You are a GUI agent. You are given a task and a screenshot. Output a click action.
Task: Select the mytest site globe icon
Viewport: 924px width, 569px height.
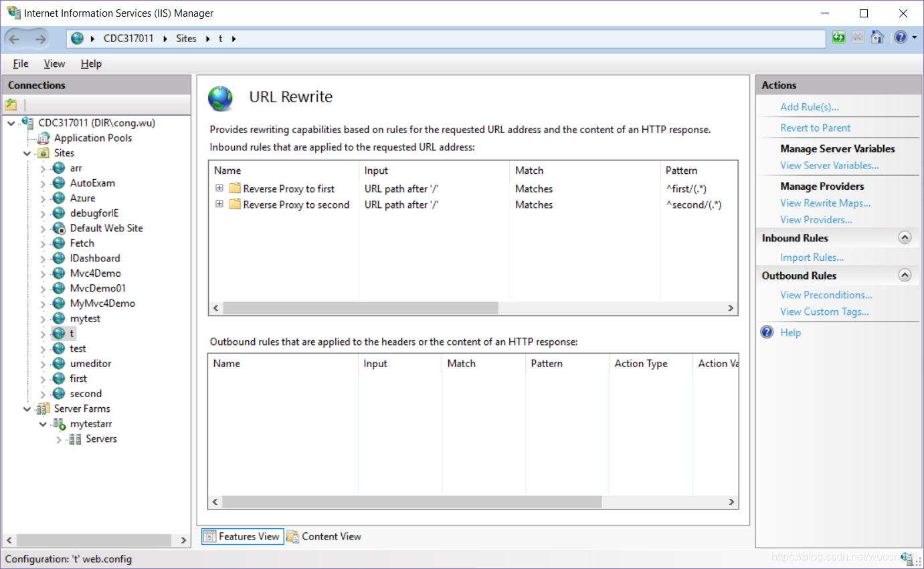click(x=59, y=318)
